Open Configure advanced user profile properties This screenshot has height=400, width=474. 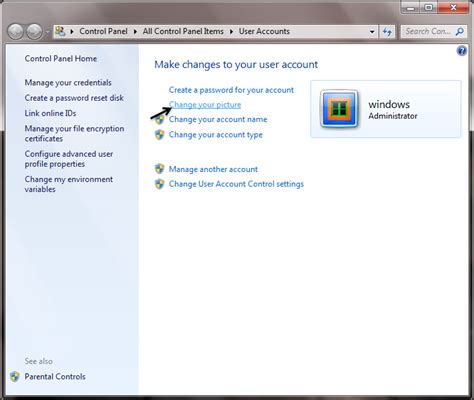[69, 159]
